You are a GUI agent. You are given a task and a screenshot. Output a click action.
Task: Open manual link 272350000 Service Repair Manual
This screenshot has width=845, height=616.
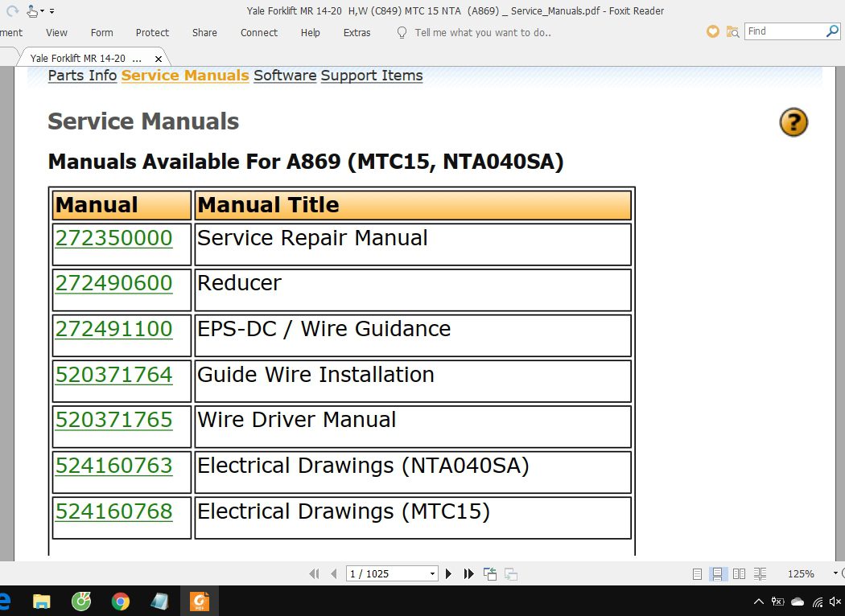click(x=113, y=238)
